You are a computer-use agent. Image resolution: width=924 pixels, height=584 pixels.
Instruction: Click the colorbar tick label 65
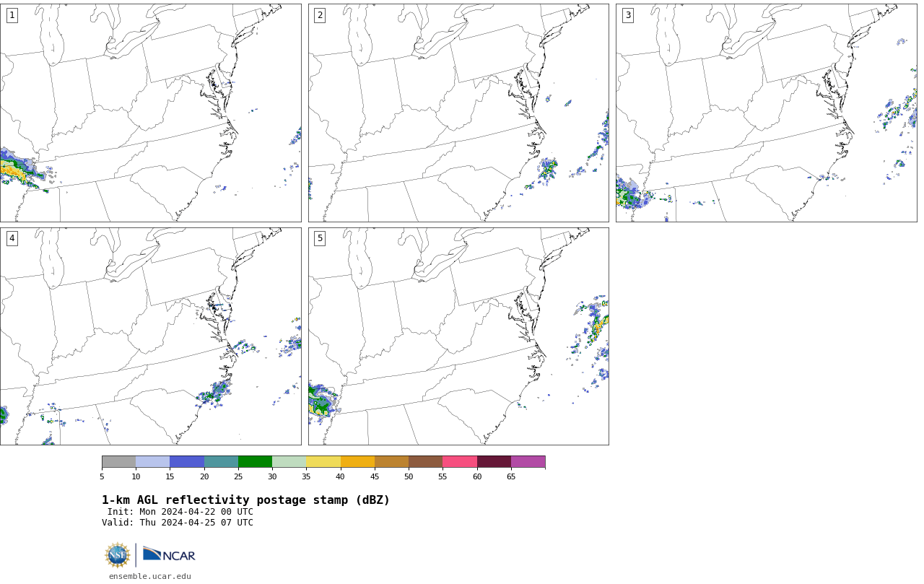point(511,476)
